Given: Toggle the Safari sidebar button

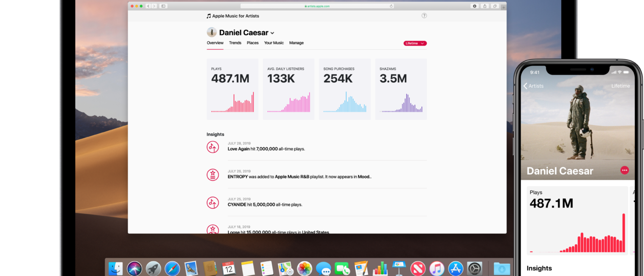Looking at the screenshot, I should (x=163, y=6).
